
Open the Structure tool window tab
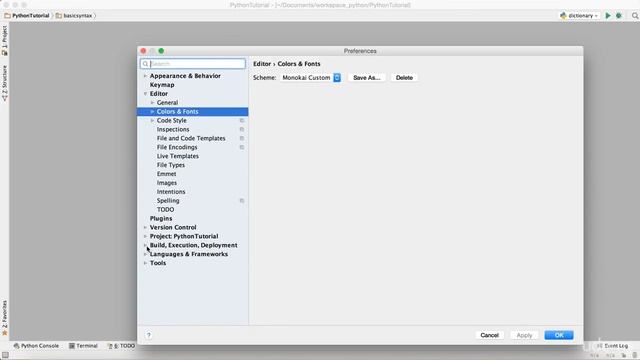point(4,83)
